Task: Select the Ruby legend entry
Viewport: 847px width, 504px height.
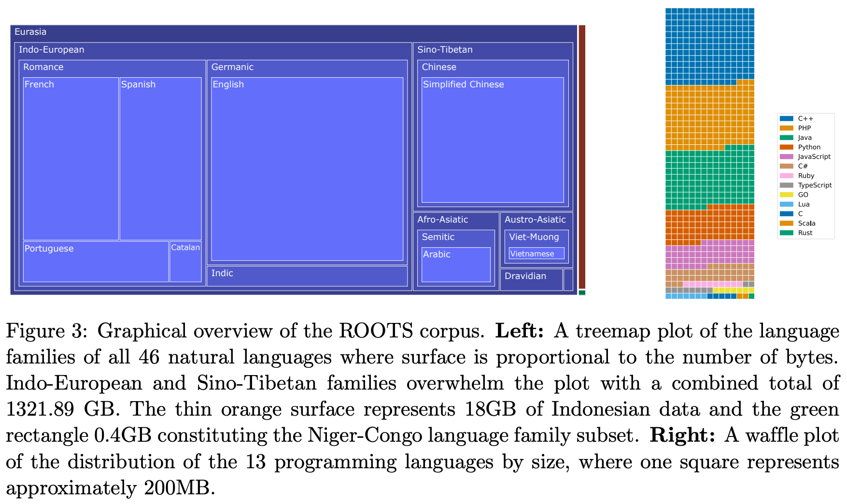Action: point(804,176)
